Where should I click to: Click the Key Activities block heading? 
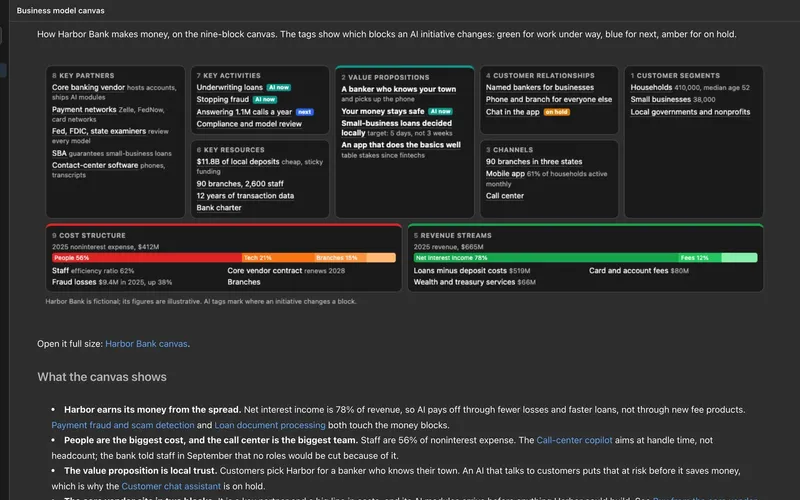pyautogui.click(x=229, y=76)
